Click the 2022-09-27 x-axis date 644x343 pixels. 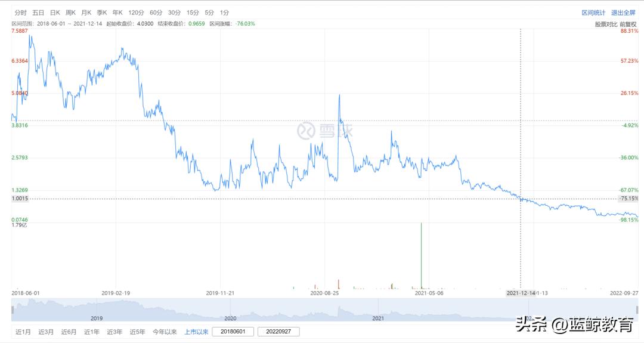(624, 293)
